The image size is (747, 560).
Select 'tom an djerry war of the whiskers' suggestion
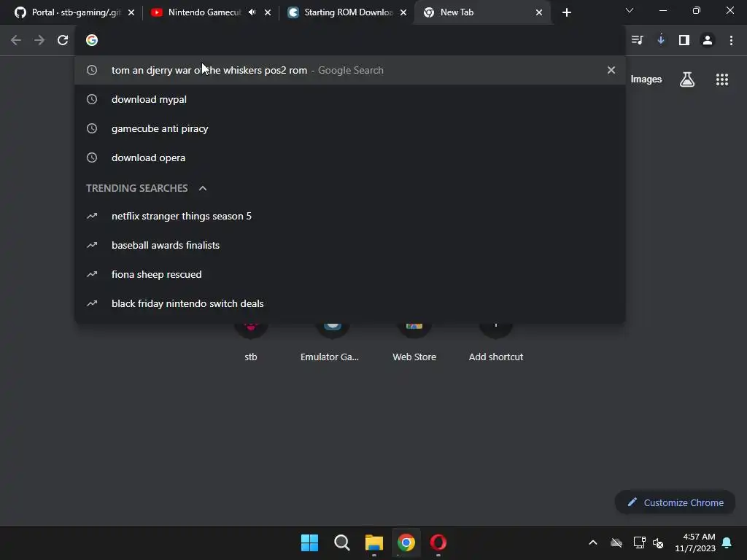(x=350, y=70)
